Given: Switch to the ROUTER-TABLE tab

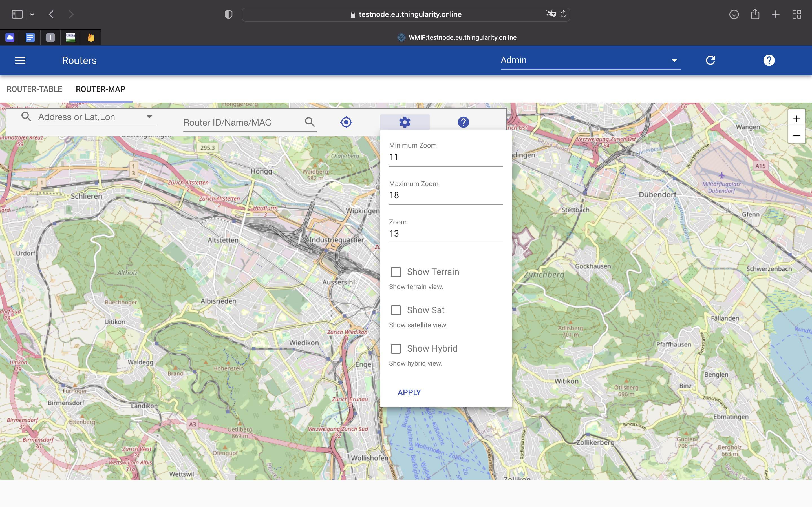Looking at the screenshot, I should tap(35, 89).
